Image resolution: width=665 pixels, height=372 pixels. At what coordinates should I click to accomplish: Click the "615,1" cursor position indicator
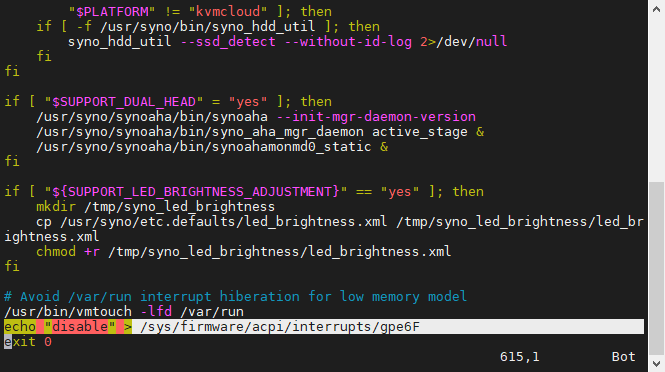pos(520,357)
